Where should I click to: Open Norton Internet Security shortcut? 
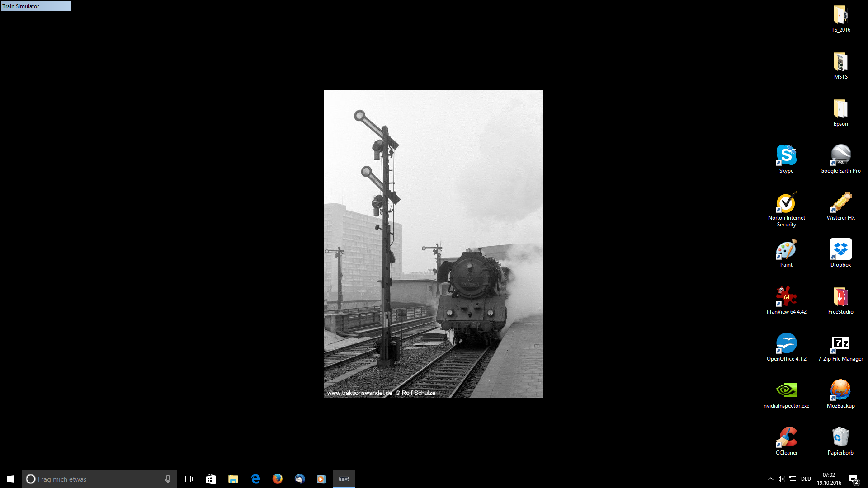click(786, 203)
